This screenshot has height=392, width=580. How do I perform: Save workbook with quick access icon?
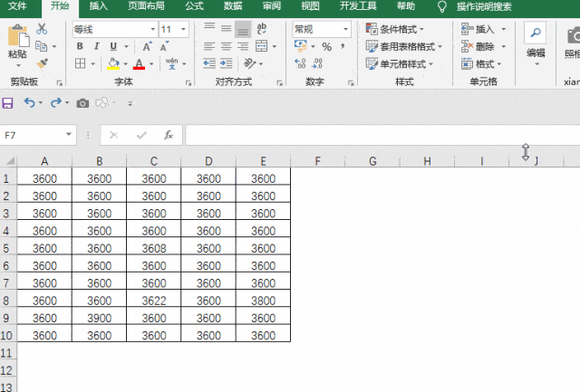point(7,102)
